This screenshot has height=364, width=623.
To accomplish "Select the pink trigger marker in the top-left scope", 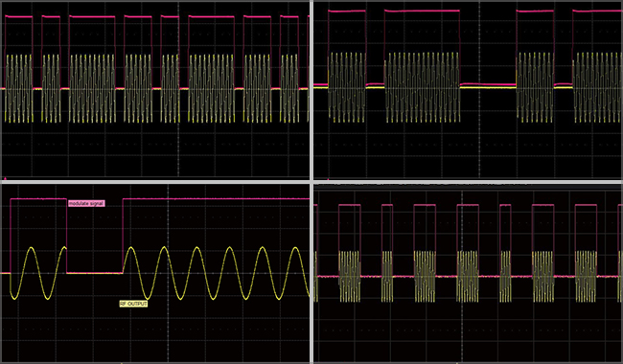I will coord(5,178).
